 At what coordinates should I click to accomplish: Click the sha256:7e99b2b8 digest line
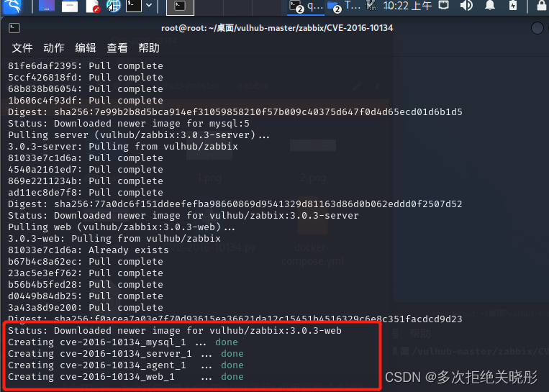pyautogui.click(x=235, y=112)
